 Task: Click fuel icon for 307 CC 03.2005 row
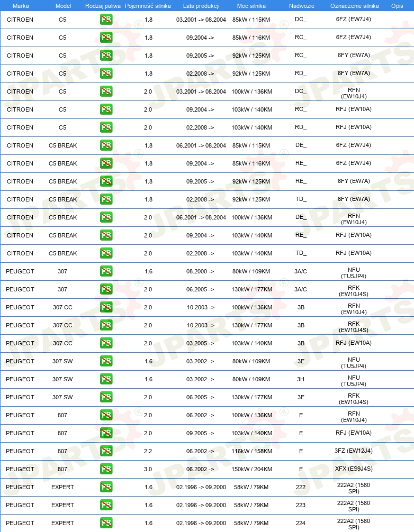(x=106, y=343)
